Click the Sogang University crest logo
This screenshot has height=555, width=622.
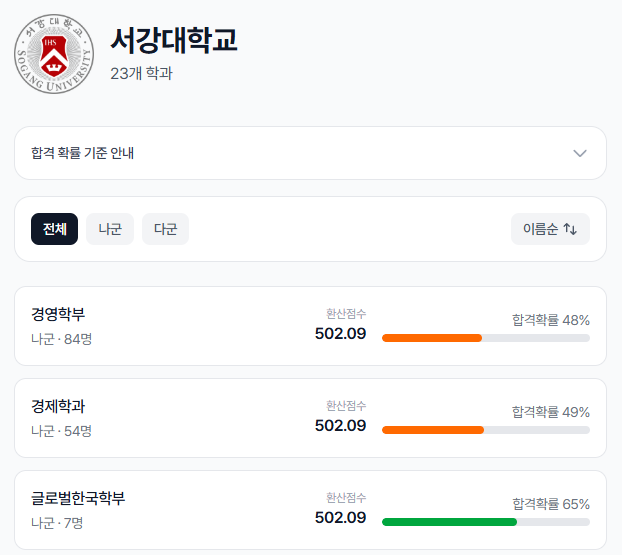click(54, 52)
